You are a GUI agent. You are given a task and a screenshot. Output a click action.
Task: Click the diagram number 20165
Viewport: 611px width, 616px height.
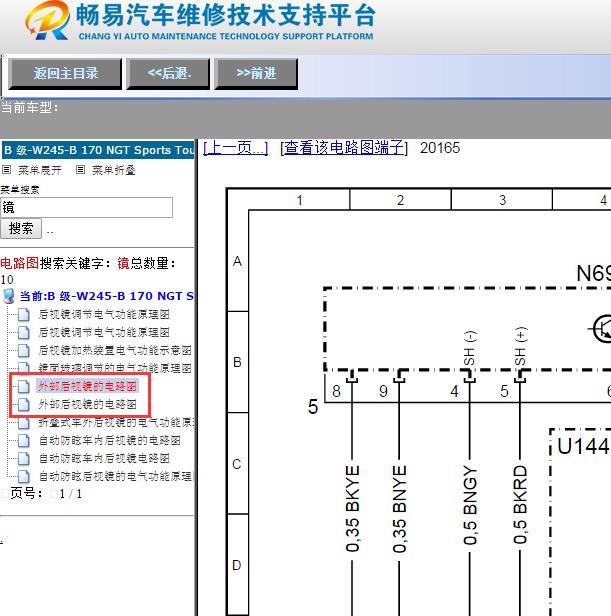click(440, 148)
